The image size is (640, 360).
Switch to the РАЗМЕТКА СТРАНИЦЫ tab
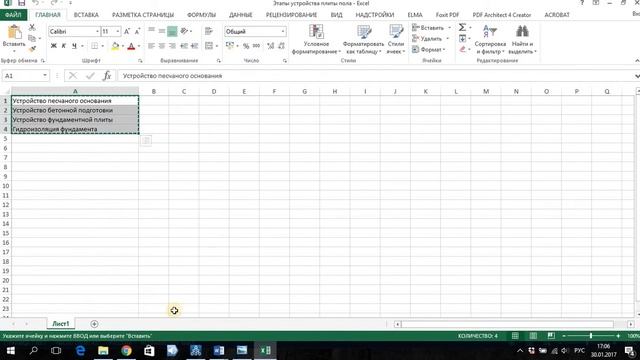pyautogui.click(x=143, y=15)
